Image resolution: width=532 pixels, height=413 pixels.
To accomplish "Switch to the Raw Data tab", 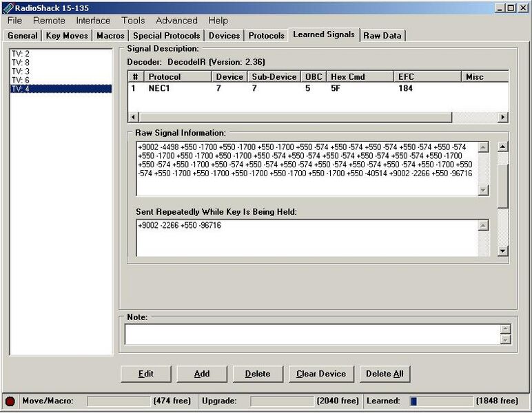I will (x=382, y=36).
